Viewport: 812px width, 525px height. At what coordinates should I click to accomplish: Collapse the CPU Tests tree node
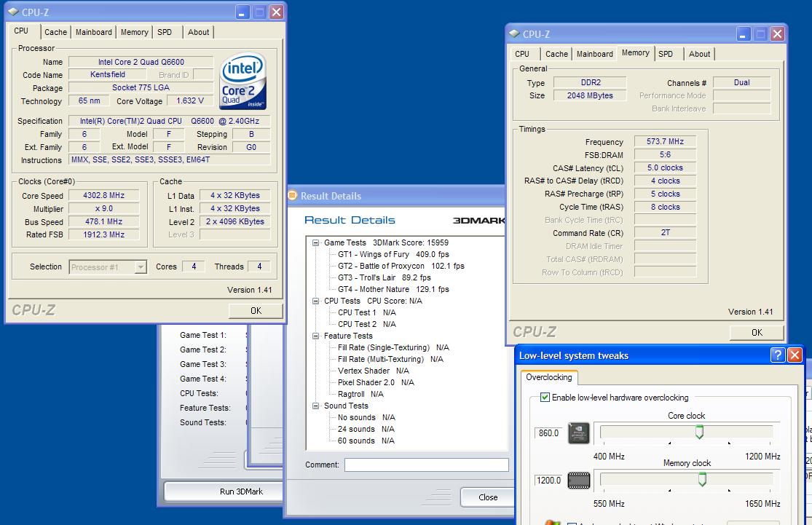coord(315,301)
